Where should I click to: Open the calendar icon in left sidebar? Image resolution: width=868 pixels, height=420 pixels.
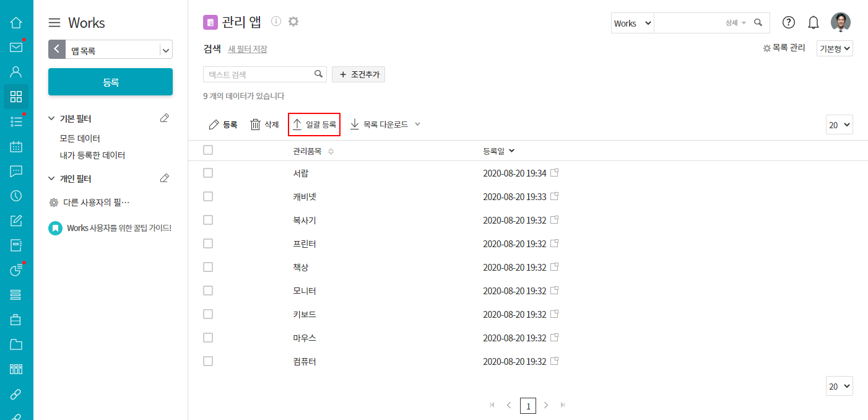click(16, 146)
